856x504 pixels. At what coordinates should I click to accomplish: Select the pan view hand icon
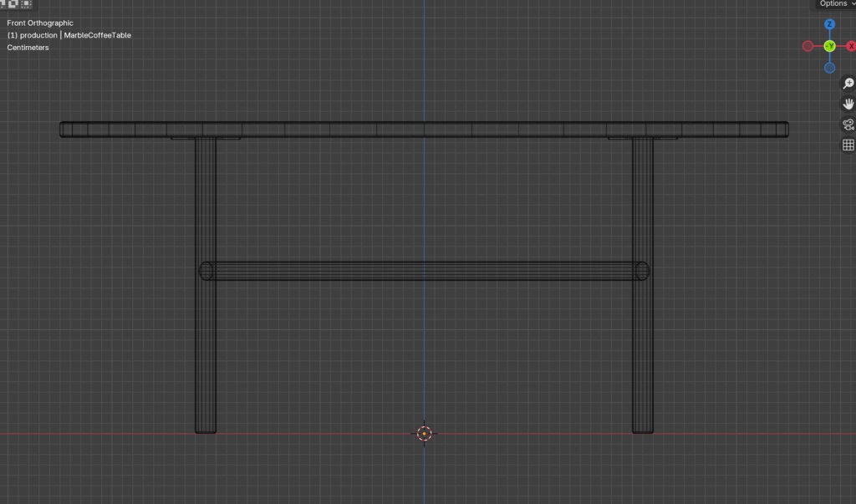(x=848, y=104)
